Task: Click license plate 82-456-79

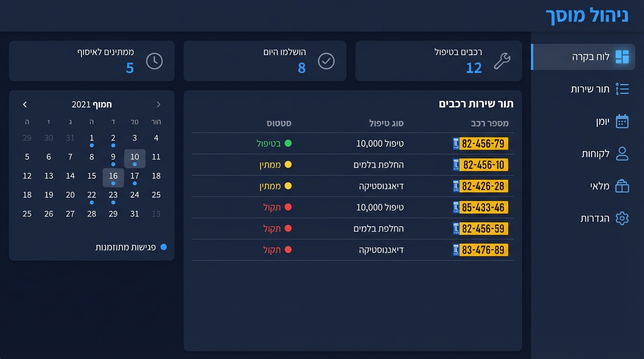Action: coord(480,144)
